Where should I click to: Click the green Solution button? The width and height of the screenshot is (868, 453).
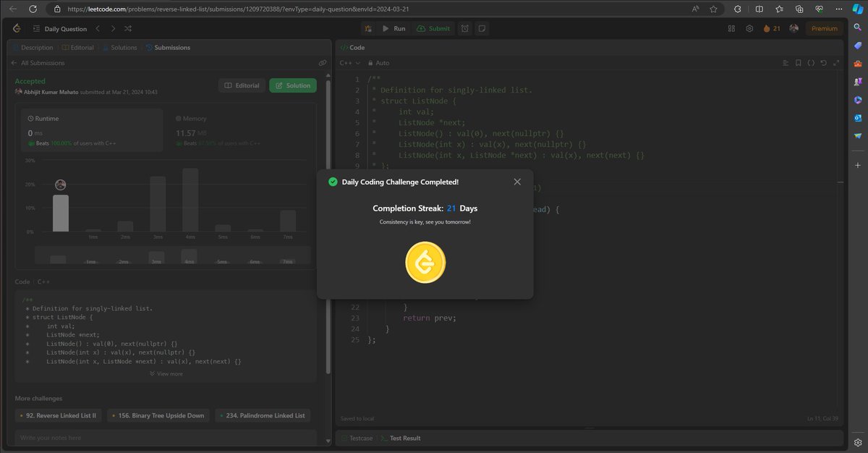pyautogui.click(x=293, y=85)
